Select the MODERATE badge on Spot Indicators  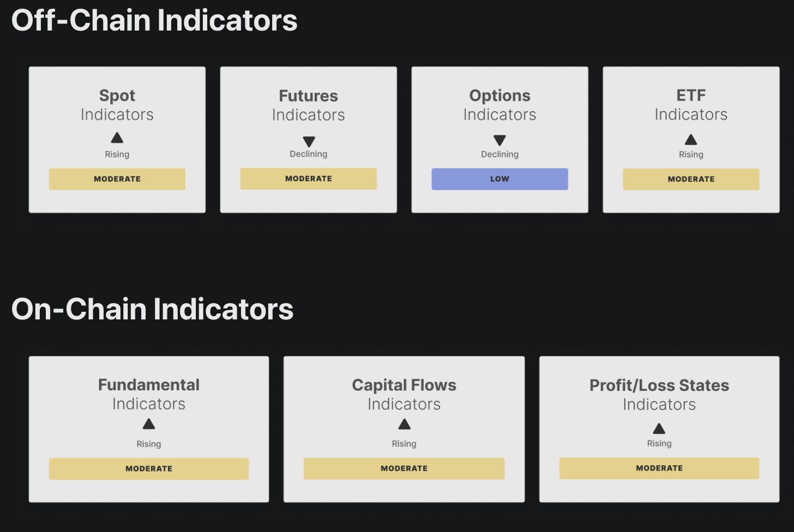pyautogui.click(x=117, y=179)
